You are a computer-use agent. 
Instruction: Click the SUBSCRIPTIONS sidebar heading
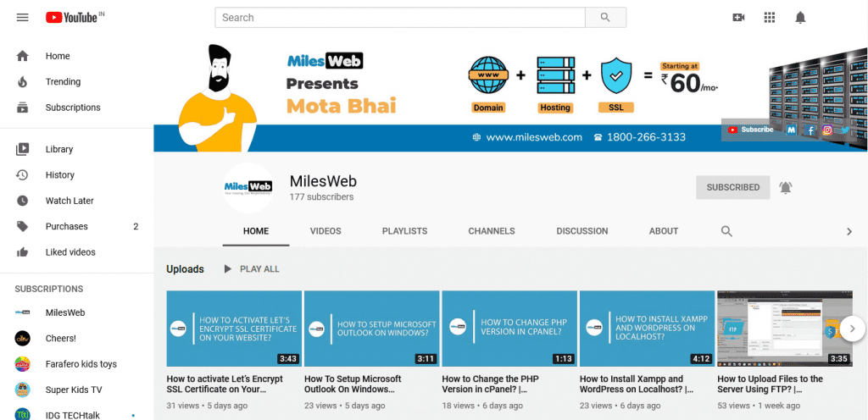click(48, 289)
